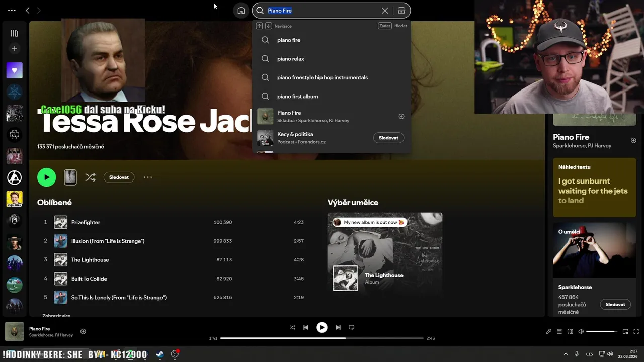
Task: Choose 'piano freestyle hip hop instrumentals' suggestion
Action: [x=331, y=77]
